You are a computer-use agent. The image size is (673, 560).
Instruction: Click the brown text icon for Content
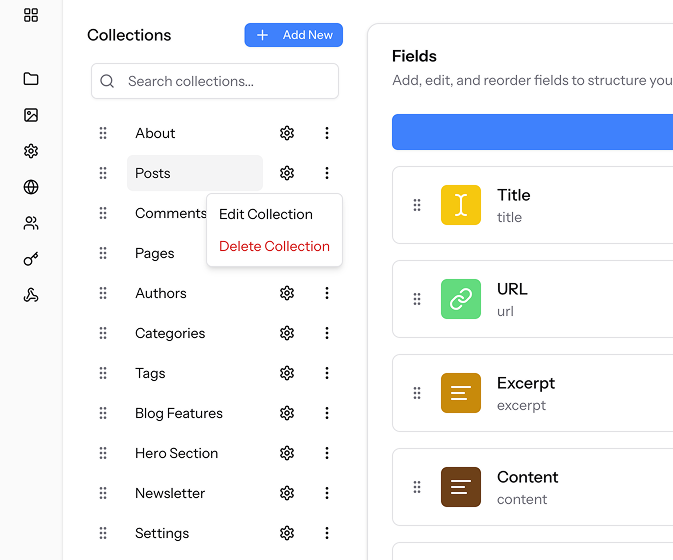461,487
